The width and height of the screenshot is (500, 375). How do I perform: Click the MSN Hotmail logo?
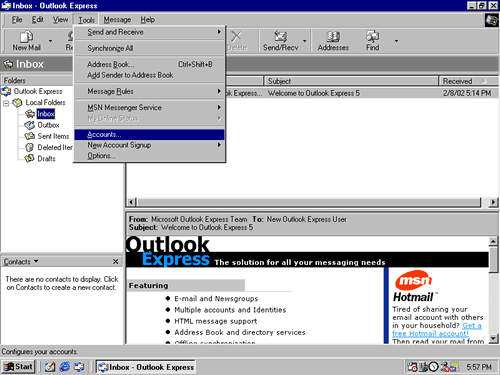414,286
